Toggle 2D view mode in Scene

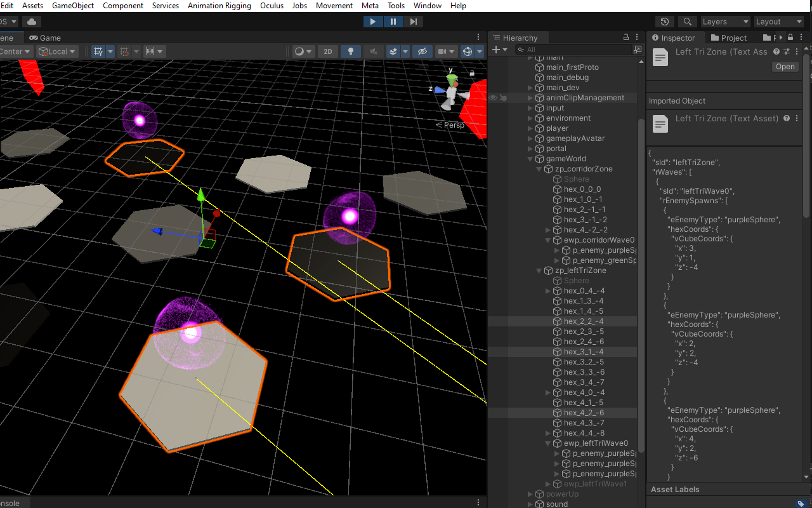[327, 51]
